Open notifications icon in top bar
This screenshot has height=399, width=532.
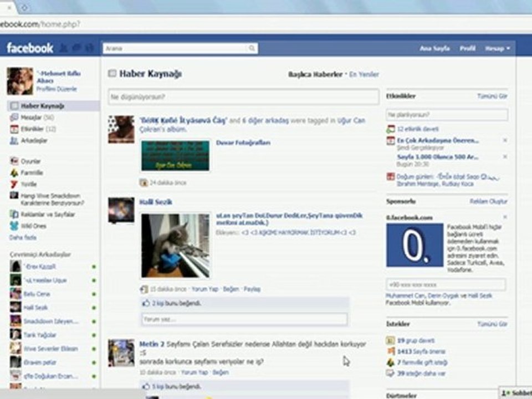click(89, 48)
